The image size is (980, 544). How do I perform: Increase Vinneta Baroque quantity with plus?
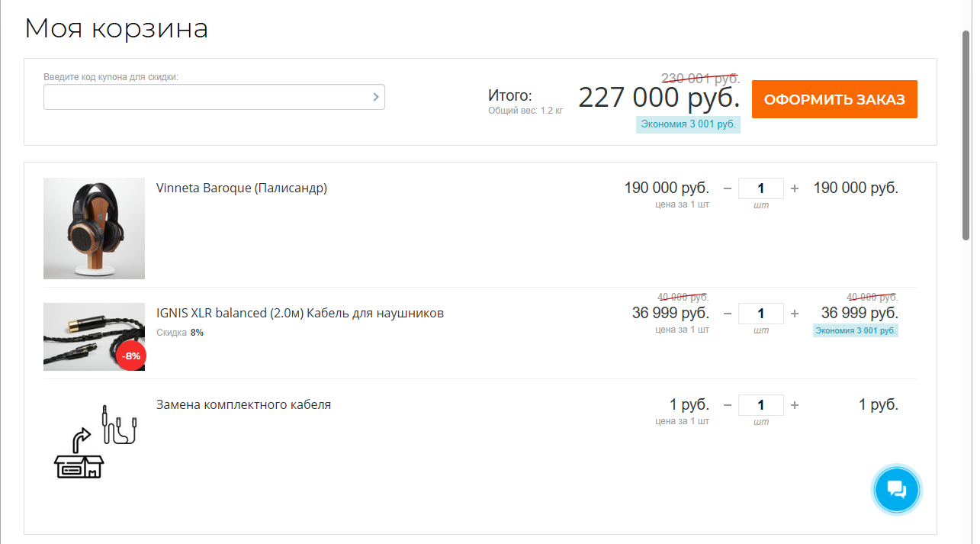795,188
